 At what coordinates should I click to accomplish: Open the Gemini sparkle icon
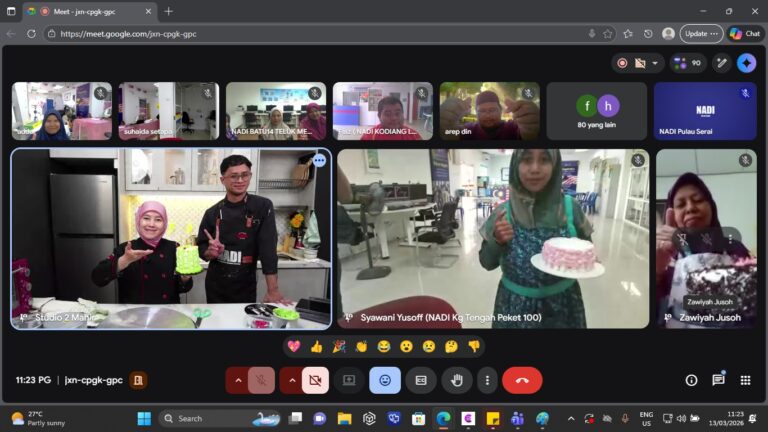[x=746, y=62]
